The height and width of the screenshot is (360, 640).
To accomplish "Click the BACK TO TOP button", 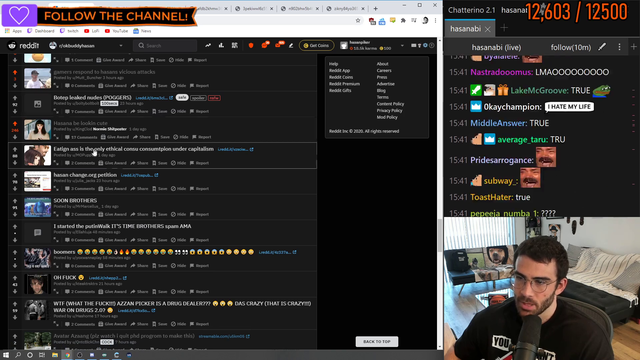I will (x=377, y=342).
